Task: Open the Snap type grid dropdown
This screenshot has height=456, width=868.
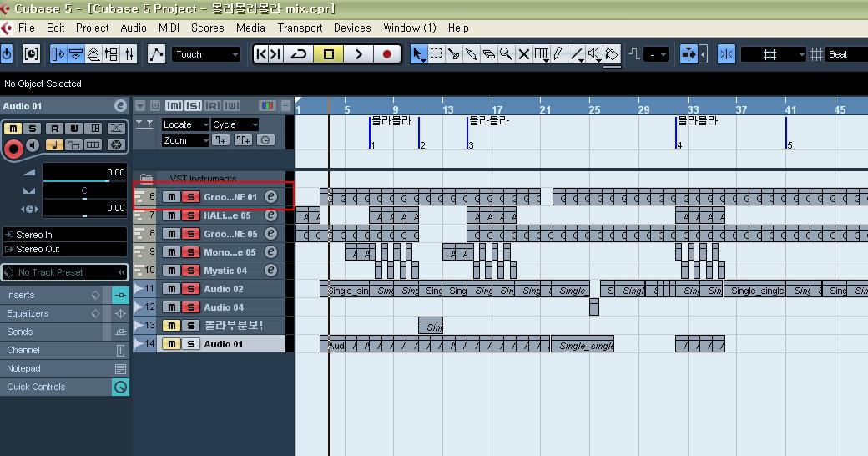Action: pos(774,54)
